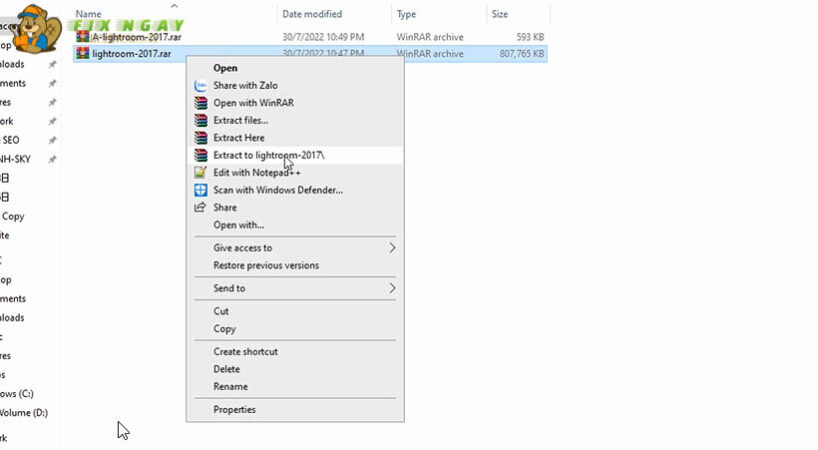818x450 pixels.
Task: Expand the Give access to submenu arrow
Action: (x=392, y=248)
